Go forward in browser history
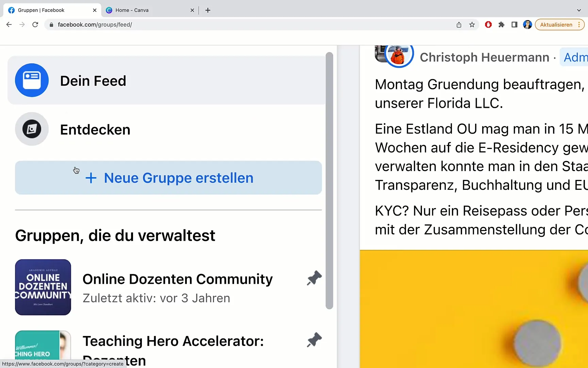The image size is (588, 368). 22,25
